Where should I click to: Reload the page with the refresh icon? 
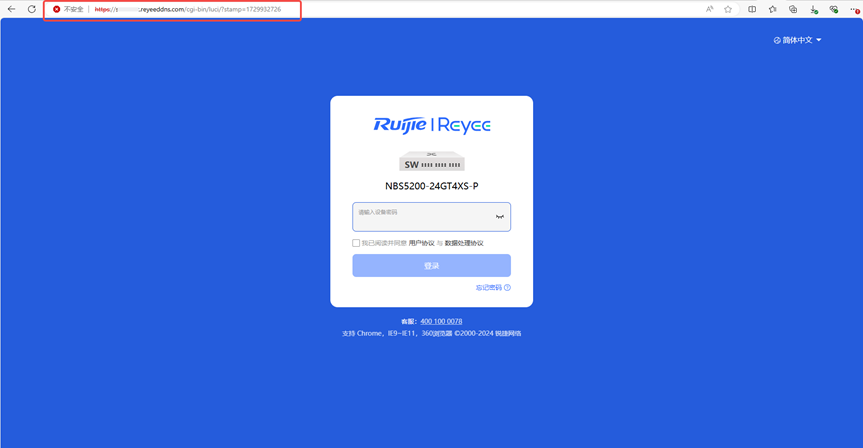[x=32, y=9]
